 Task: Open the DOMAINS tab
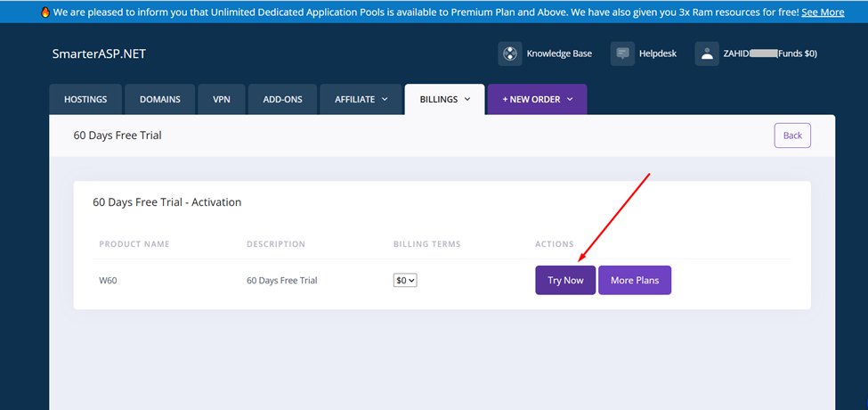(160, 100)
